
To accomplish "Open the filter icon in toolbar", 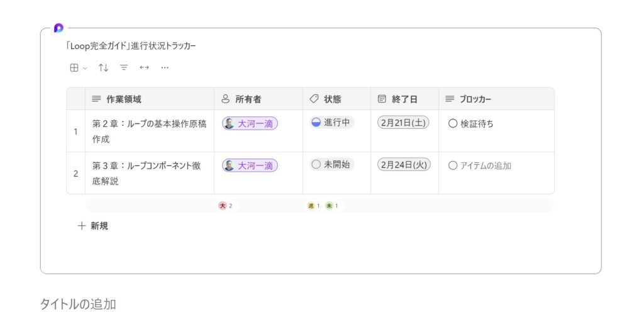I will pos(124,67).
